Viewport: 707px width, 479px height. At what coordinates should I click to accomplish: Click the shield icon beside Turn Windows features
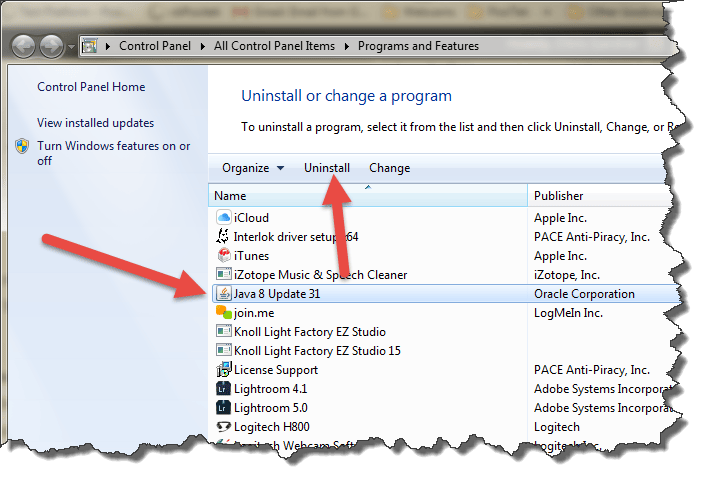tap(22, 146)
